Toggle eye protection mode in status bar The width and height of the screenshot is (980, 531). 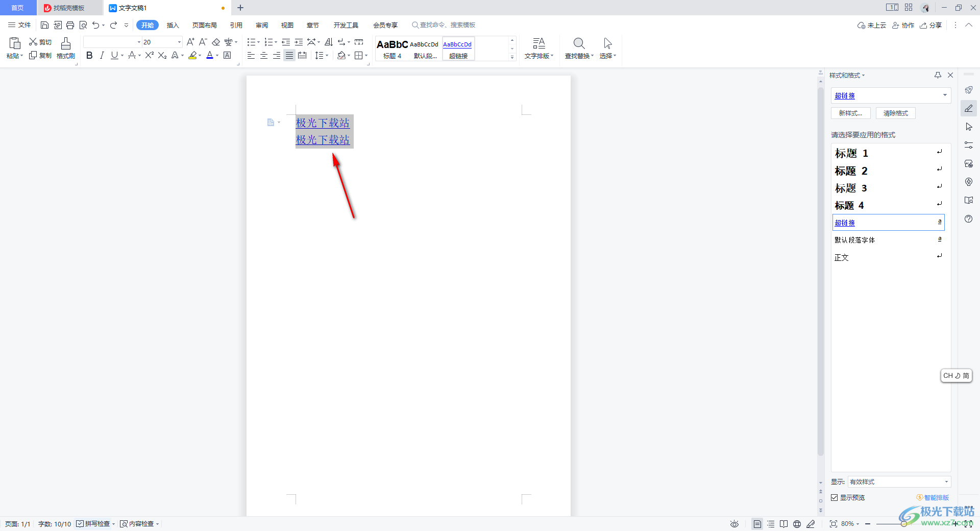coord(734,524)
